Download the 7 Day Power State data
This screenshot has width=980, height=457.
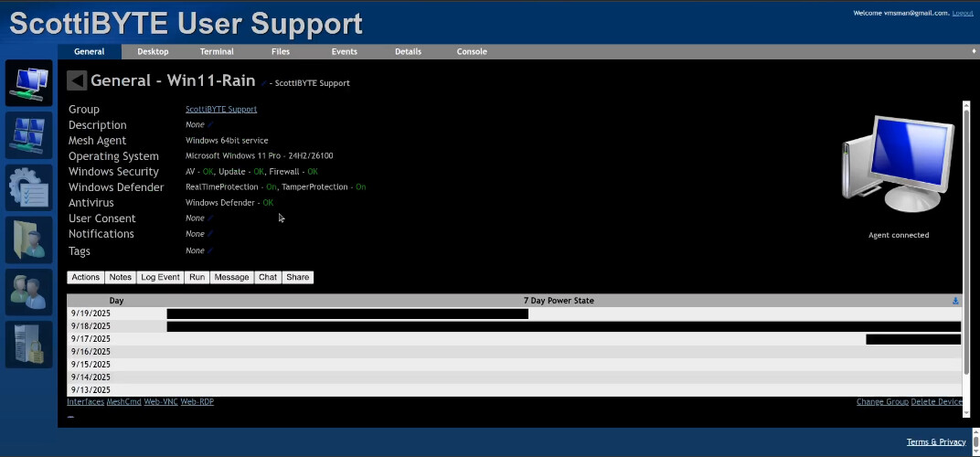(955, 301)
